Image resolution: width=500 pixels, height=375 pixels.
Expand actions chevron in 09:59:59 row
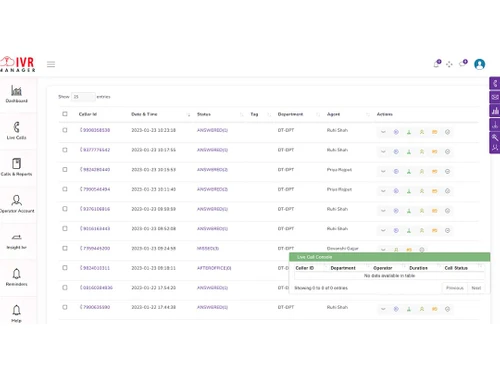coord(383,211)
